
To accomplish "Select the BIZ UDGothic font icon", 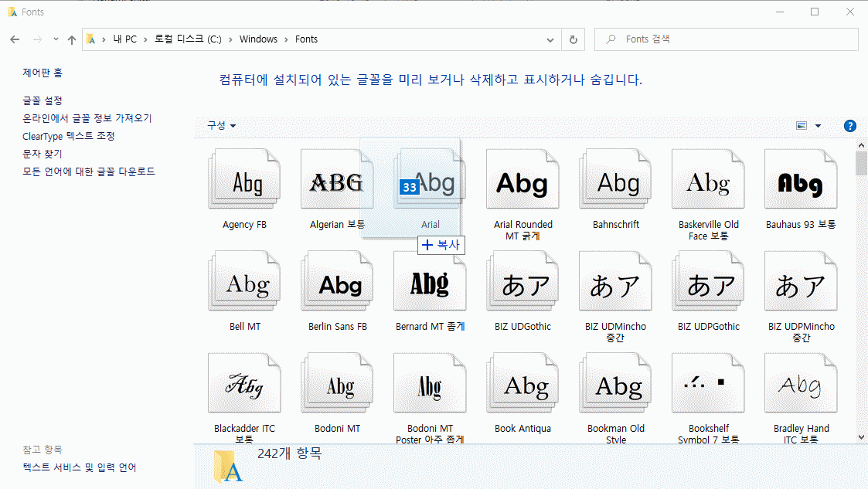I will point(523,281).
